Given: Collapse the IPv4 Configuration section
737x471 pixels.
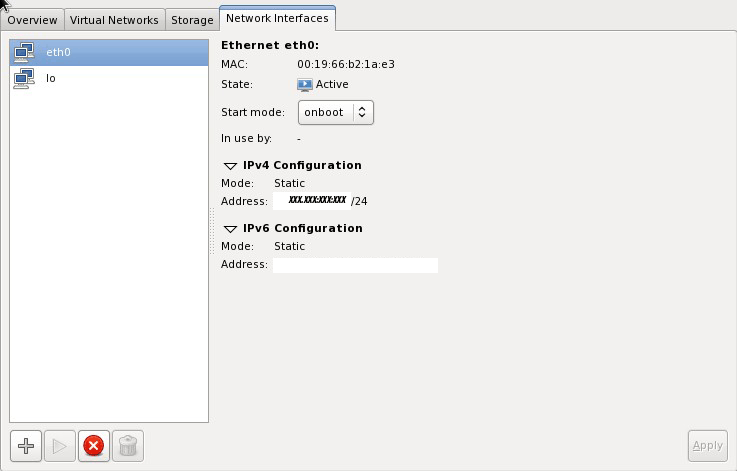Looking at the screenshot, I should coord(230,166).
